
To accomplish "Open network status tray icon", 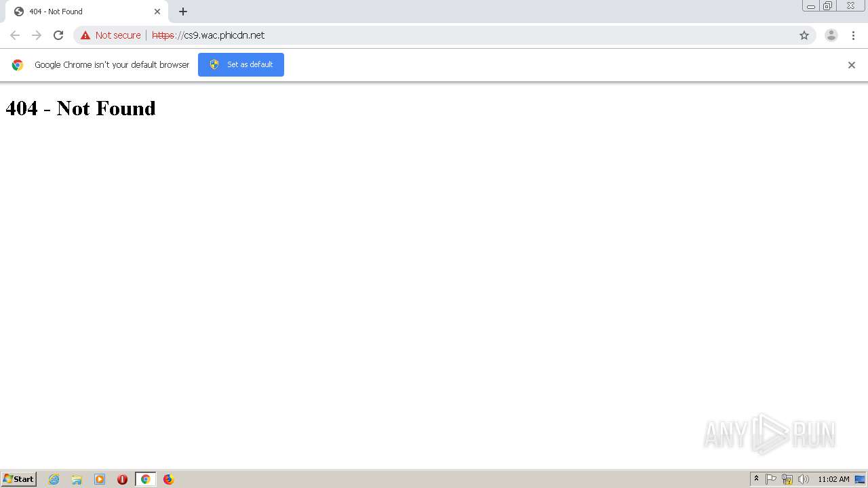I will click(x=787, y=479).
